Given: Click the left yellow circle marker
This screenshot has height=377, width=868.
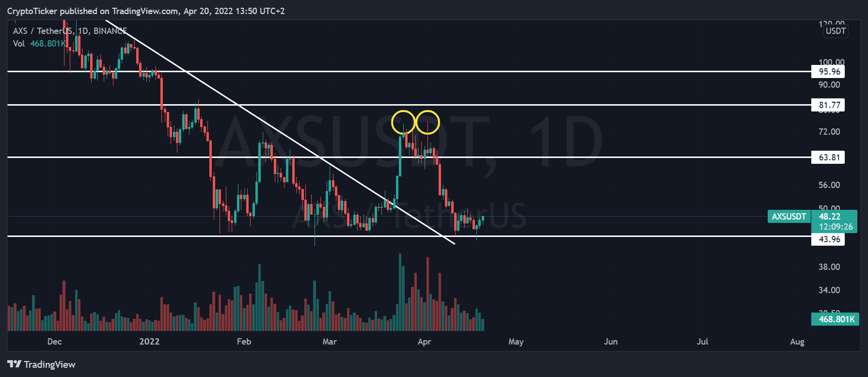Looking at the screenshot, I should click(403, 122).
